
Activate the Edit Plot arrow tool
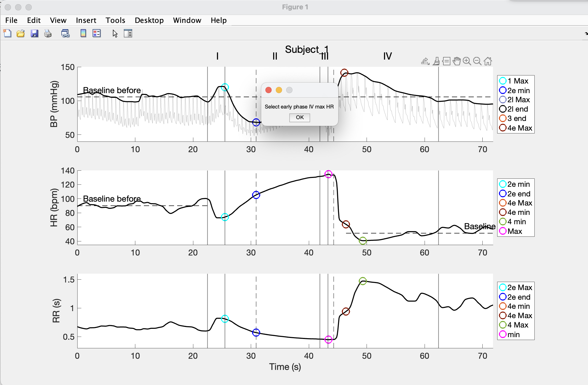click(115, 34)
